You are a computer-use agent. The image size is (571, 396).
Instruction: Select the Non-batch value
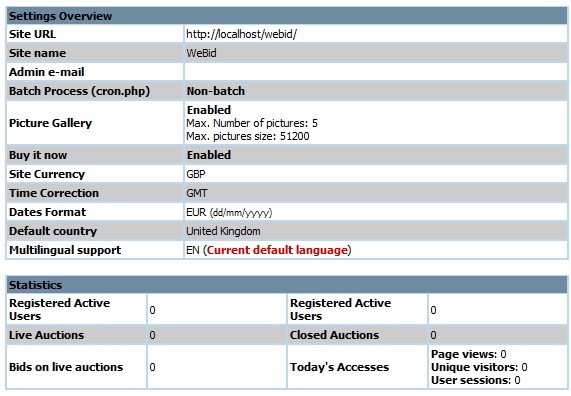(x=216, y=91)
